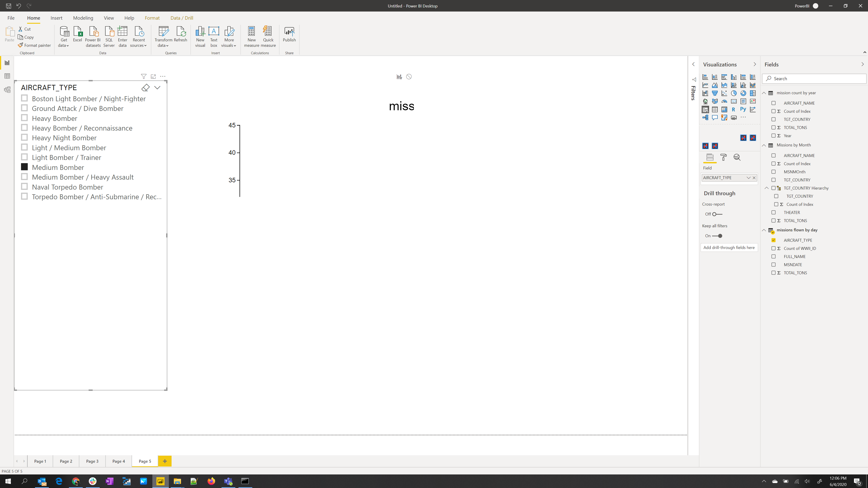Image resolution: width=868 pixels, height=488 pixels.
Task: Open slicer type dropdown chevron
Action: pos(157,88)
